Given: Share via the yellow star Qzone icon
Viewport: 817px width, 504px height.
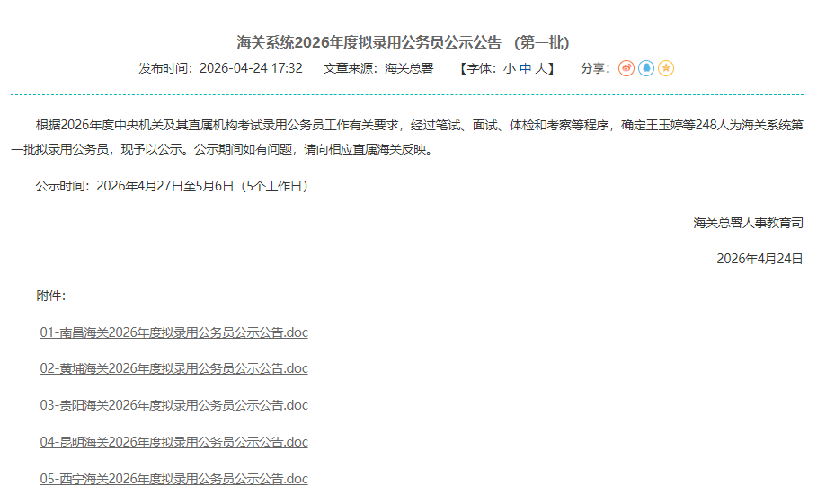Looking at the screenshot, I should pyautogui.click(x=666, y=68).
